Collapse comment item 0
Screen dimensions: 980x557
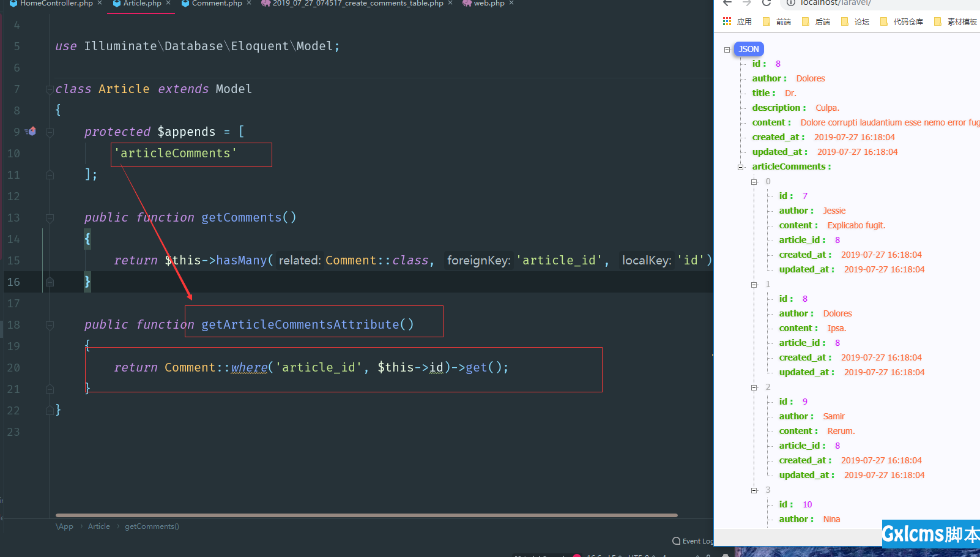click(754, 182)
